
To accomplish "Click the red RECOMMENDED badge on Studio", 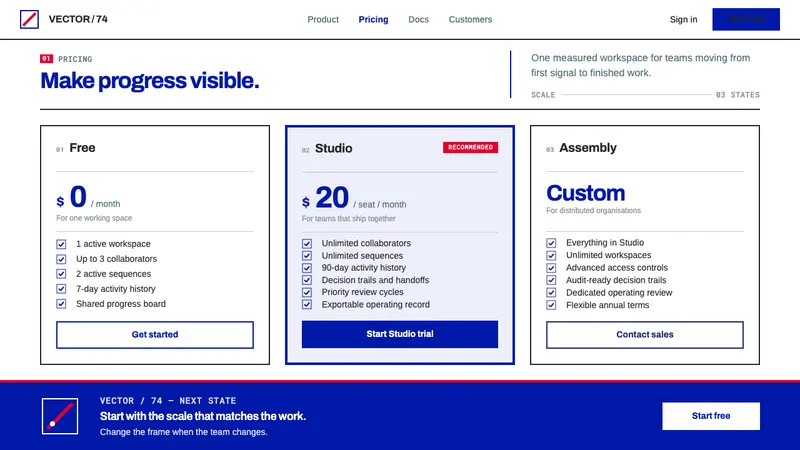I will (x=470, y=147).
